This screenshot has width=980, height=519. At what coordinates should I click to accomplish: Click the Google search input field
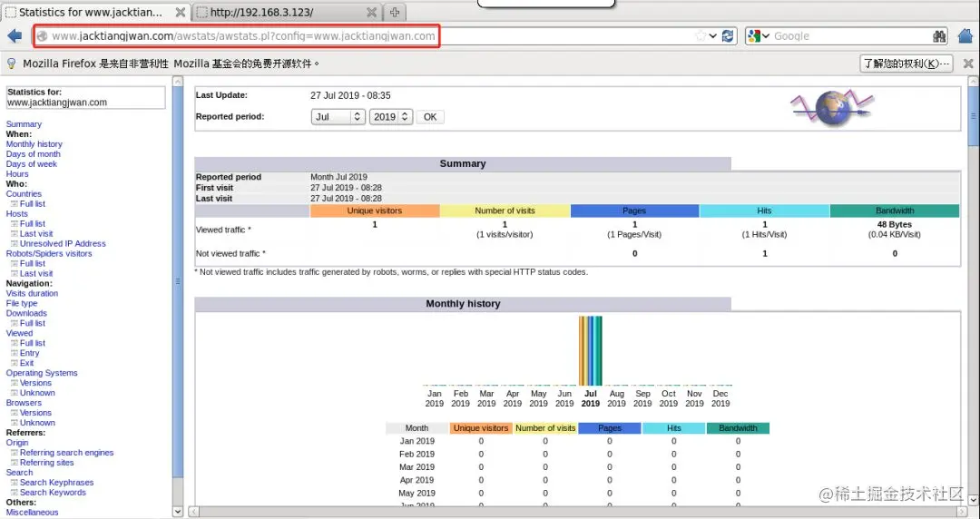point(850,36)
